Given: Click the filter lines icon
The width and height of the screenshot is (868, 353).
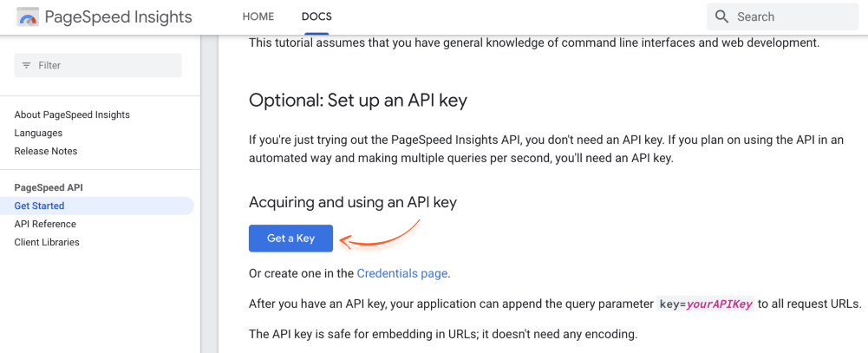Looking at the screenshot, I should pyautogui.click(x=26, y=65).
